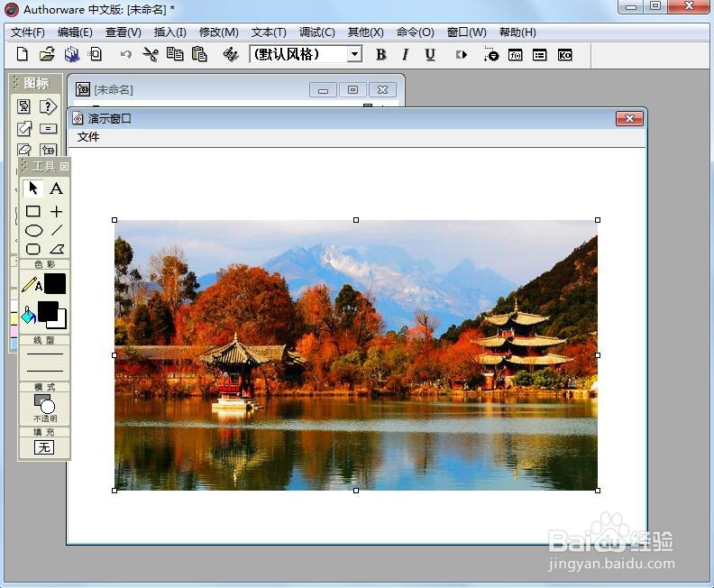The height and width of the screenshot is (588, 714).
Task: Toggle Underline text formatting
Action: [430, 55]
